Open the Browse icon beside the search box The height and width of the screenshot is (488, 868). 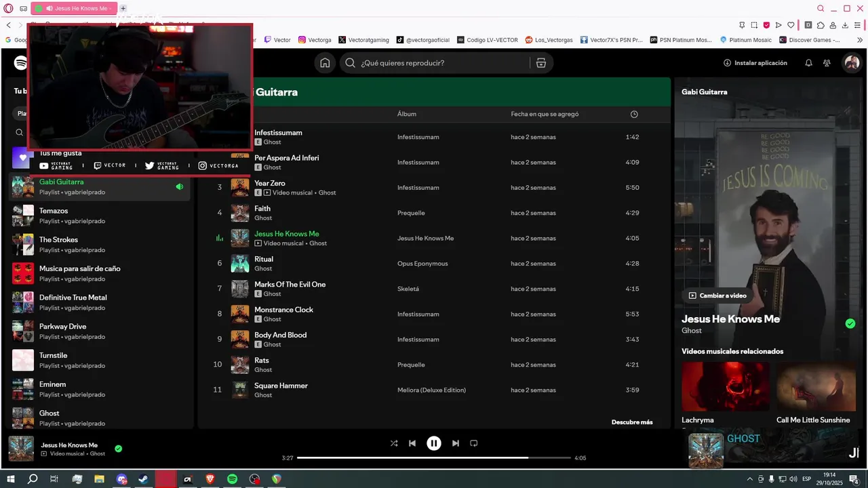coord(540,63)
